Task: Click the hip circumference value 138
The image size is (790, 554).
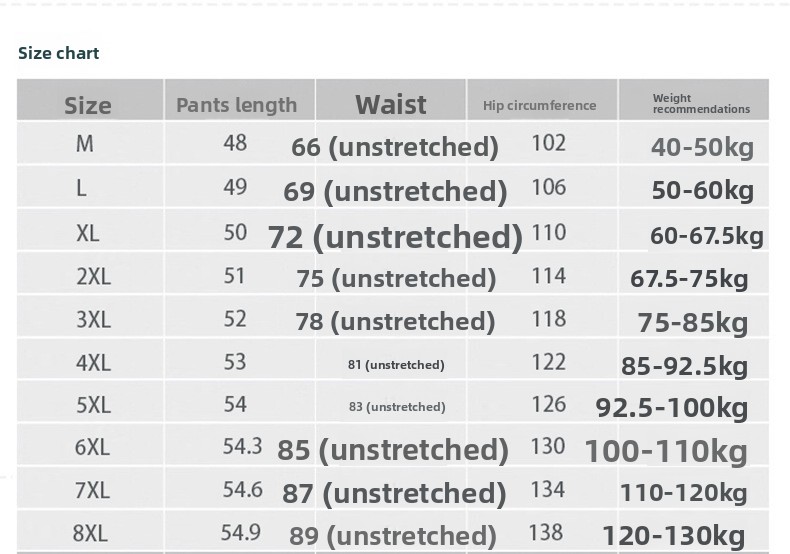Action: (x=546, y=533)
